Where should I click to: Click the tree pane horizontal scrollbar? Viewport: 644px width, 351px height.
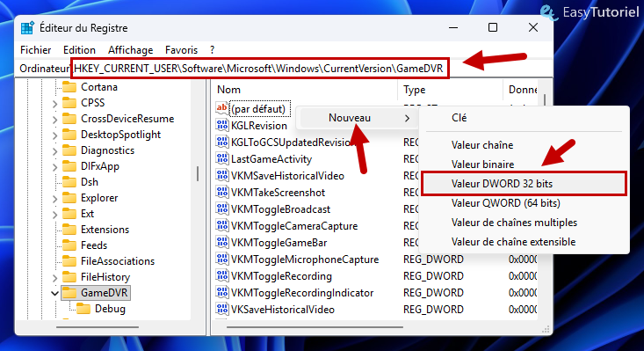coord(98,327)
